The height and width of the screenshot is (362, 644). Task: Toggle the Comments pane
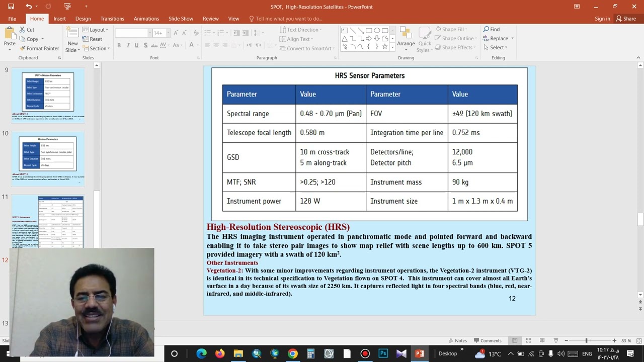487,340
